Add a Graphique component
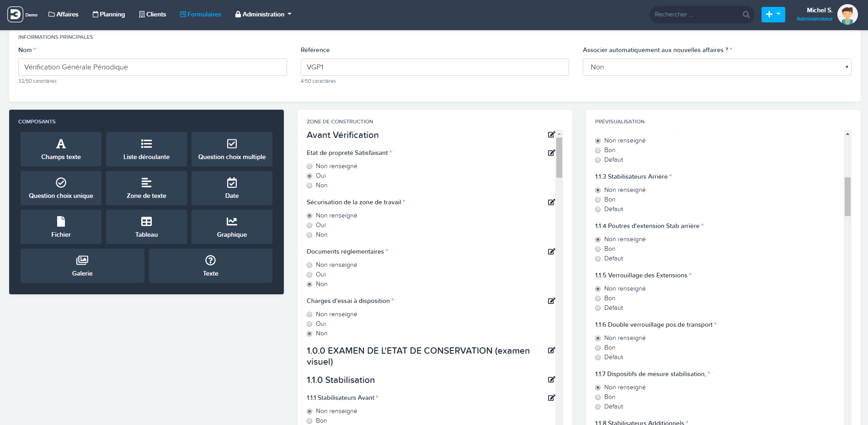The height and width of the screenshot is (425, 868). point(232,227)
